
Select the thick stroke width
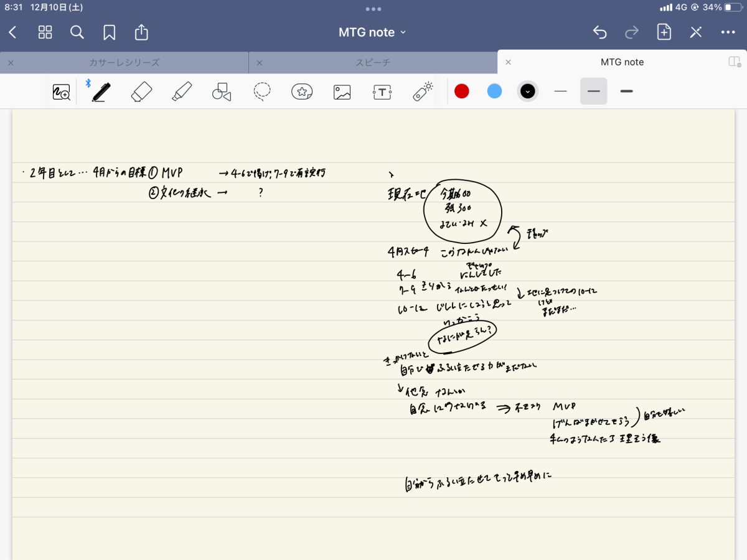coord(626,91)
